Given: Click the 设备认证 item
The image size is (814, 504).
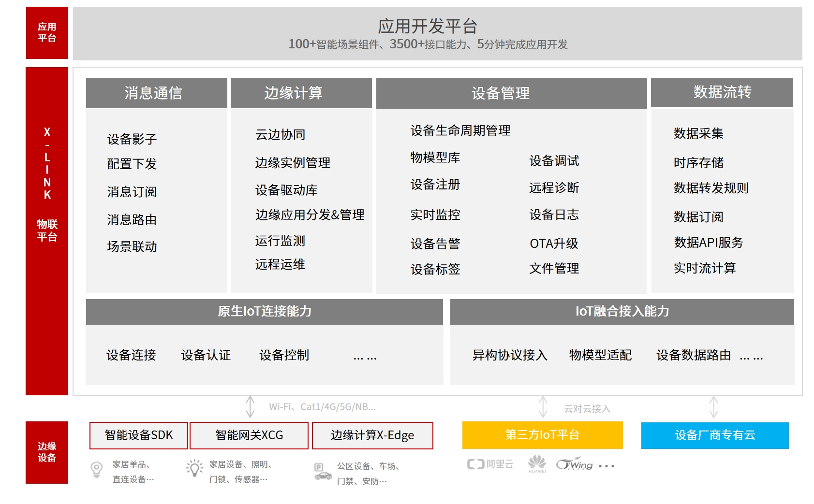Looking at the screenshot, I should [x=206, y=355].
